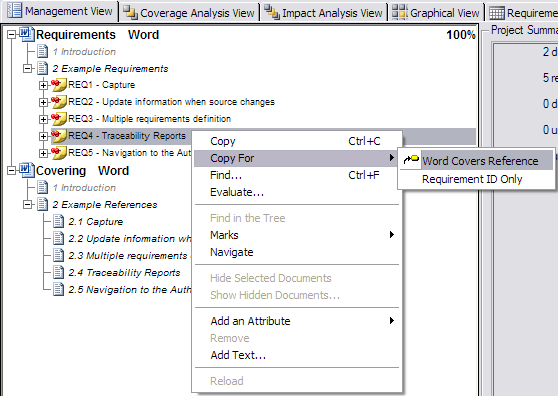
Task: Select the 2 Example References section
Action: (x=105, y=205)
